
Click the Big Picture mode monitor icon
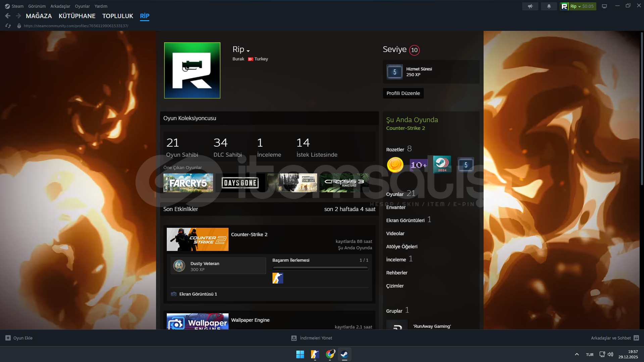604,6
